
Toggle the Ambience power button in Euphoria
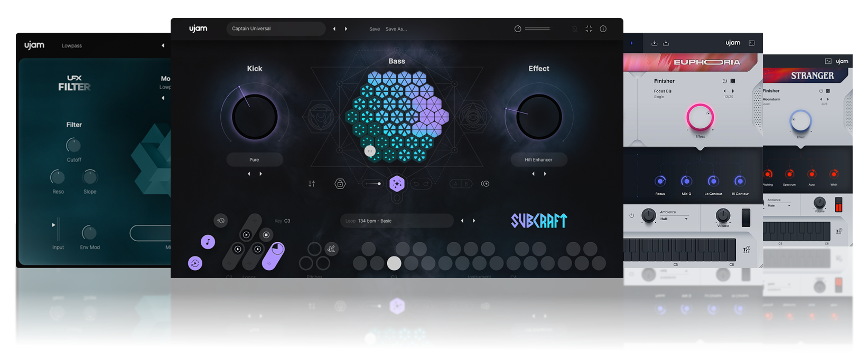pyautogui.click(x=631, y=216)
